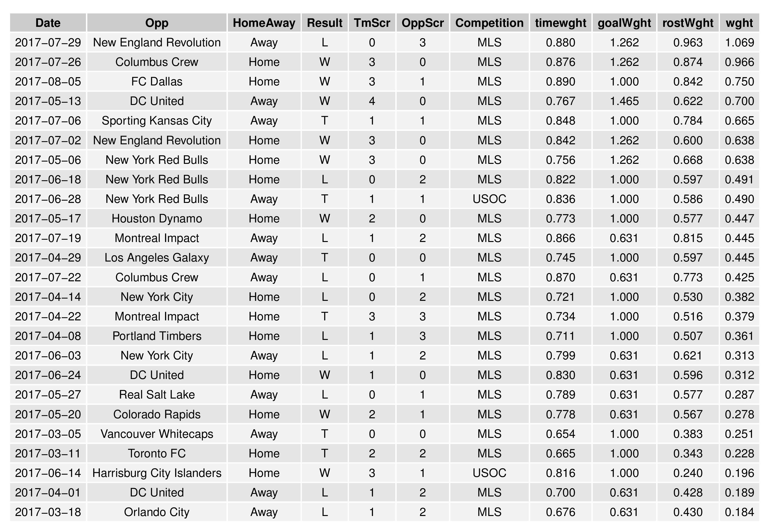Select the goalWght value 1.465
Image resolution: width=767 pixels, height=532 pixels.
click(x=624, y=101)
